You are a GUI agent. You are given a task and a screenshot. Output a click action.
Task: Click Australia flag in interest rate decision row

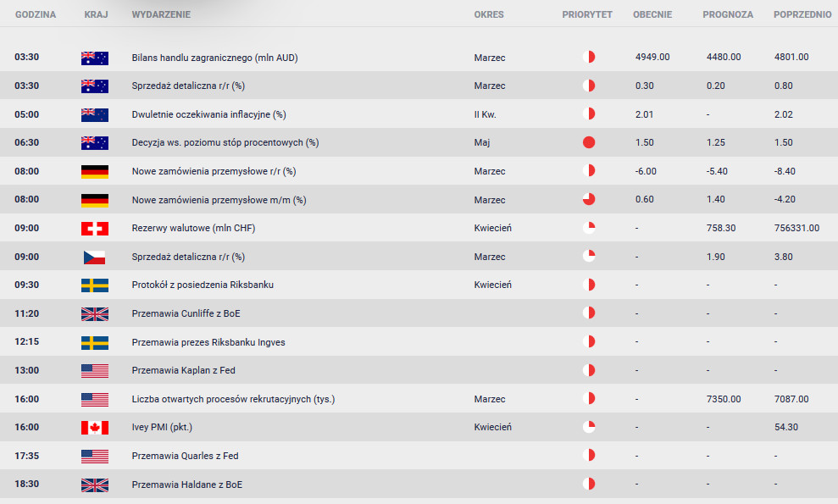coord(95,142)
